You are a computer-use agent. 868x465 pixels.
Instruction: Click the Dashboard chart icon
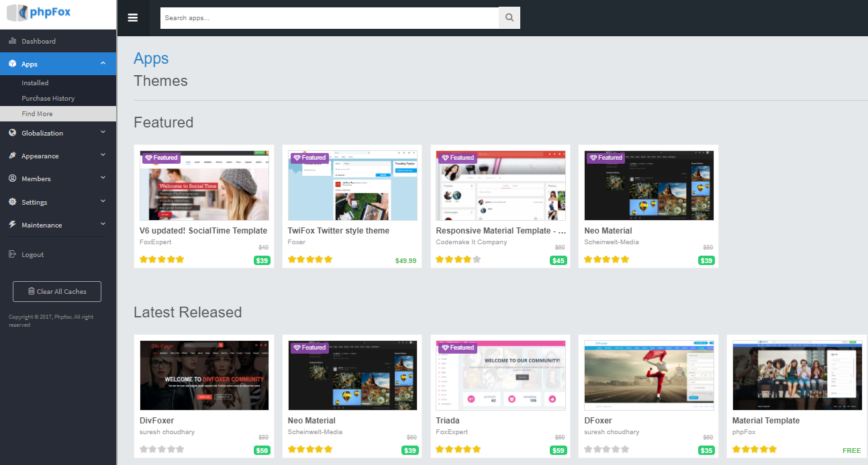(x=12, y=41)
